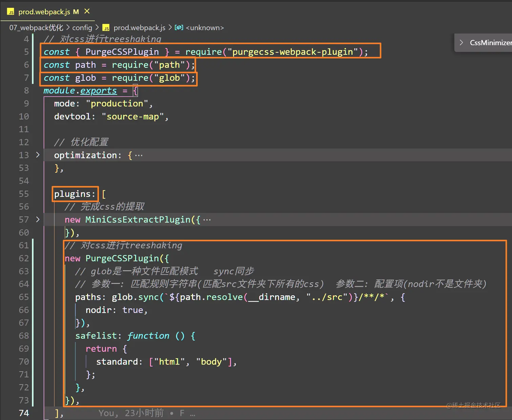
Task: Close the prod.webpack.js tab
Action: 87,12
